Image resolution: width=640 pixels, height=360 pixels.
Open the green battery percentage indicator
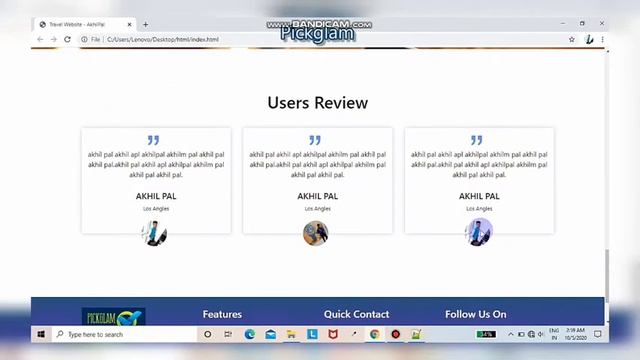[486, 334]
